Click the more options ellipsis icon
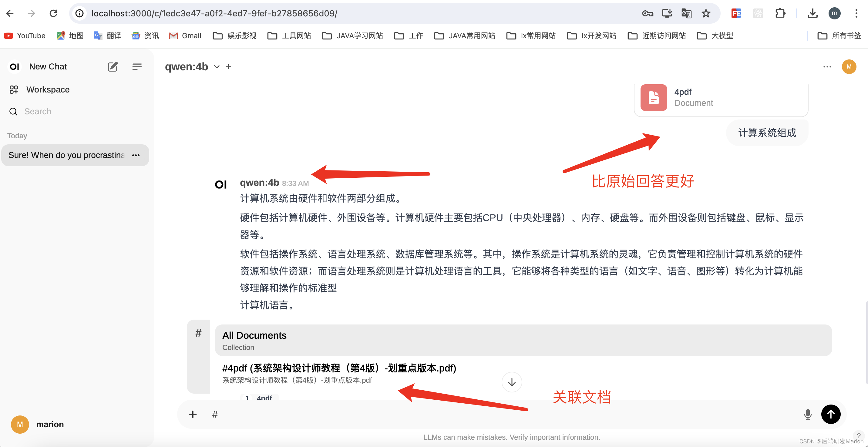Viewport: 868px width, 447px height. click(828, 67)
